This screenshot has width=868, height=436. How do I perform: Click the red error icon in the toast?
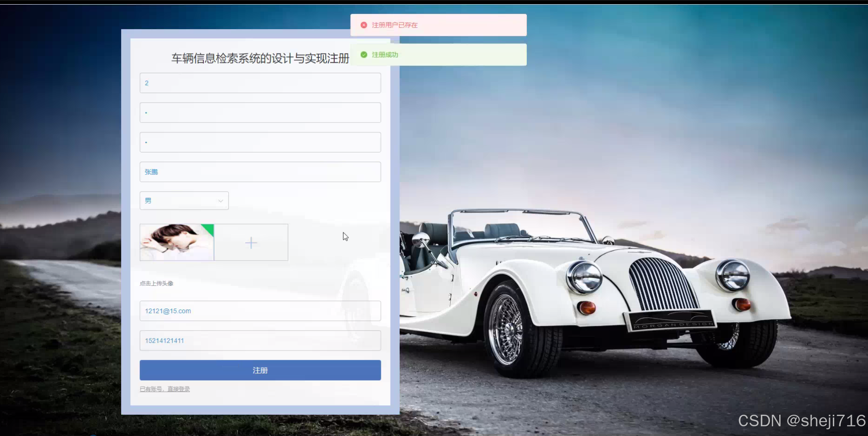pos(363,25)
